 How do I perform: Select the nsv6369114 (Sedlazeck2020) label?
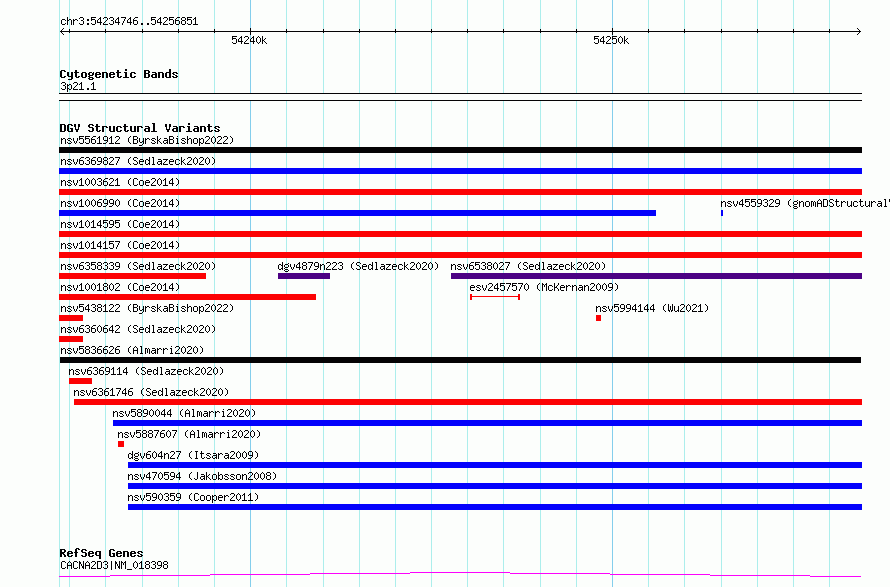[146, 371]
